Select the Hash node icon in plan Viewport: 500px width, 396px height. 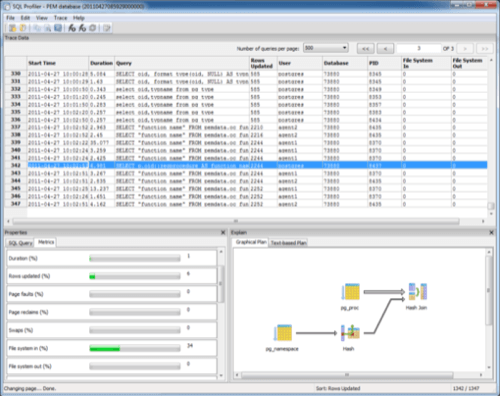pos(350,333)
